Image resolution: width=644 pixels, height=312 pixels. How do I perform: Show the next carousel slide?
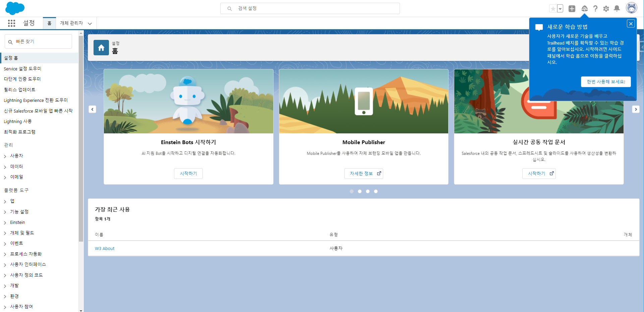click(x=636, y=109)
